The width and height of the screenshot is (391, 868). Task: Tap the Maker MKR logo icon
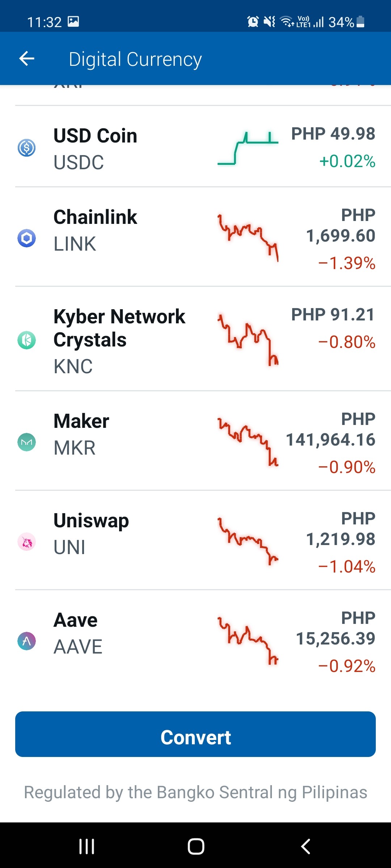26,442
